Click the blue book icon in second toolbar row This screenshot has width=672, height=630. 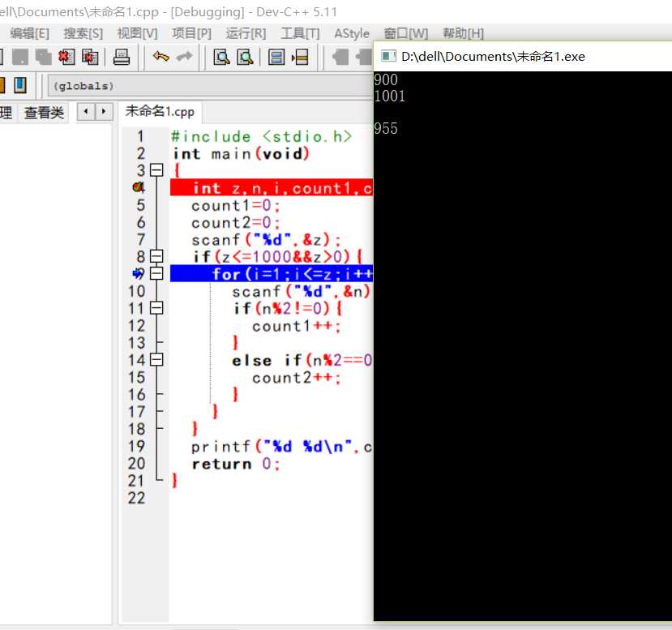tap(20, 85)
